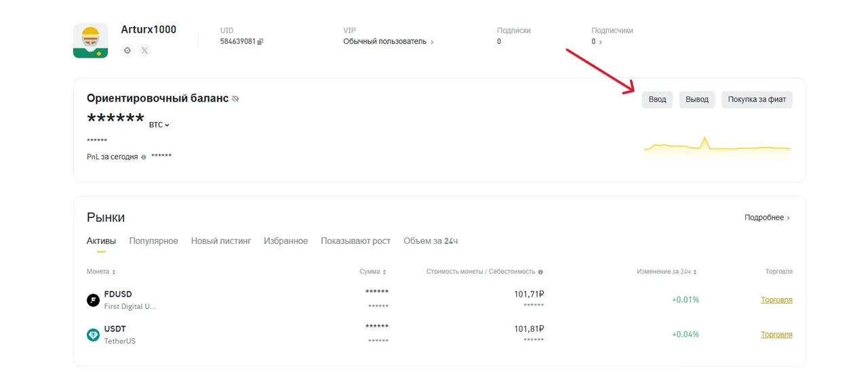868x374 pixels.
Task: Sort by the Монета column arrows
Action: click(114, 272)
